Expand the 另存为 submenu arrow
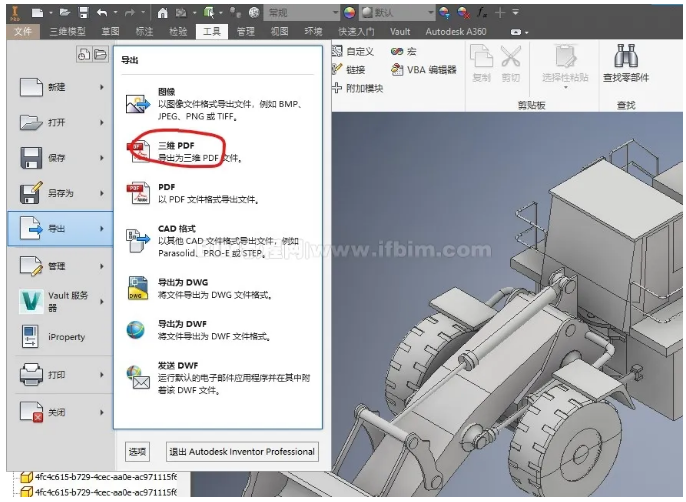Screen dimensions: 686x502 coord(102,193)
